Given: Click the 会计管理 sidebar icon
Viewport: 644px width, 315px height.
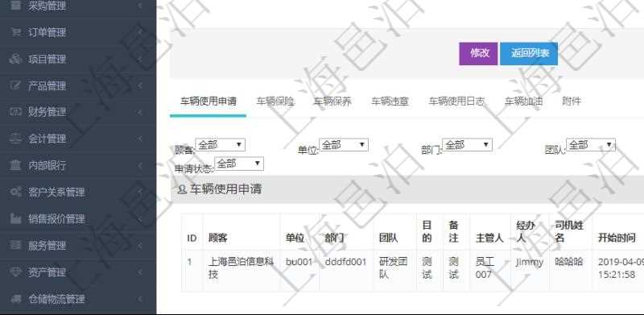Looking at the screenshot, I should click(x=15, y=139).
